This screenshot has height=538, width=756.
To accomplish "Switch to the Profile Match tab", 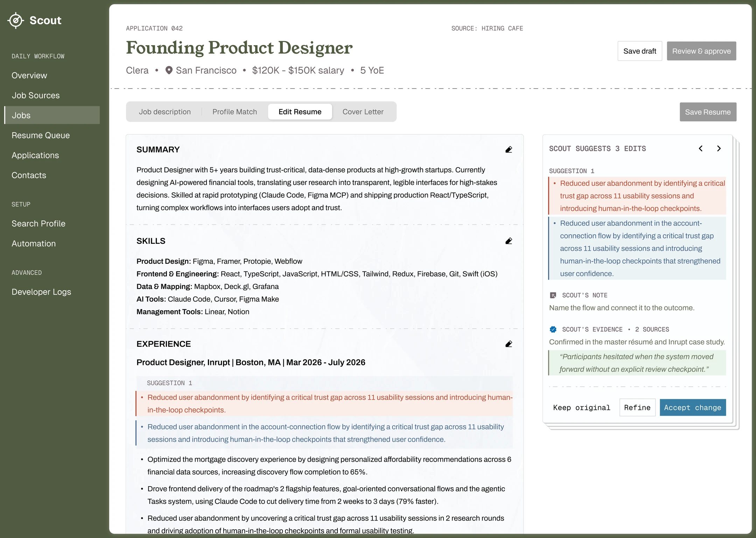I will click(x=234, y=112).
